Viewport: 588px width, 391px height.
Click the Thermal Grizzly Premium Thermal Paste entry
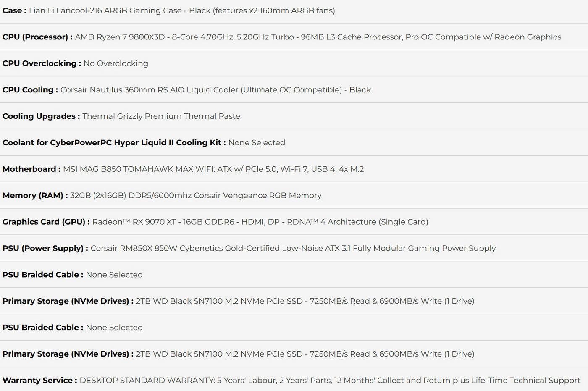[161, 116]
